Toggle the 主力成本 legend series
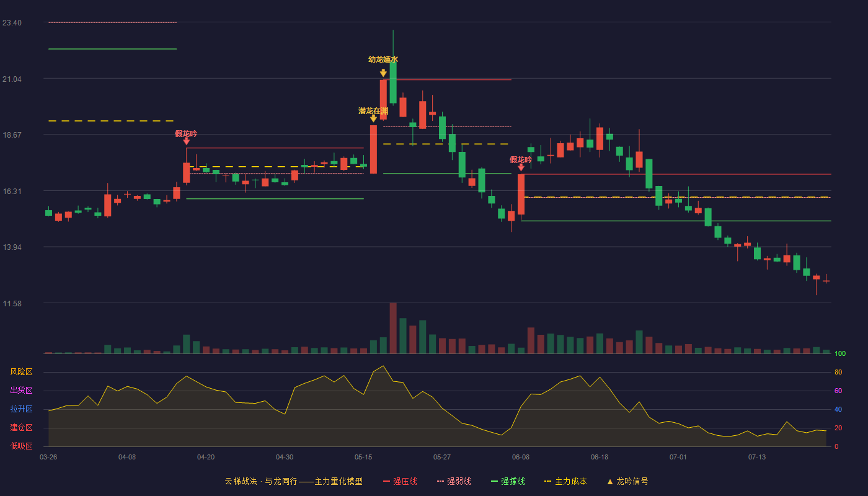868x496 pixels. click(565, 481)
